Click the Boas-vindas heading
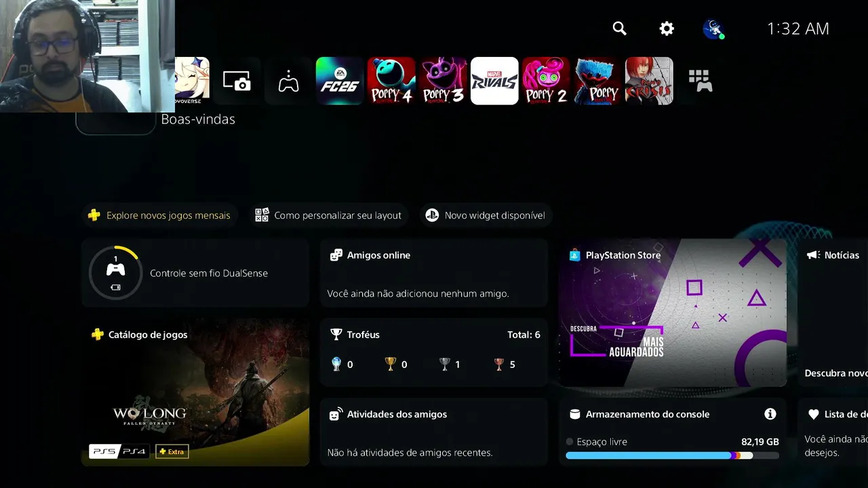This screenshot has width=868, height=488. coord(198,119)
